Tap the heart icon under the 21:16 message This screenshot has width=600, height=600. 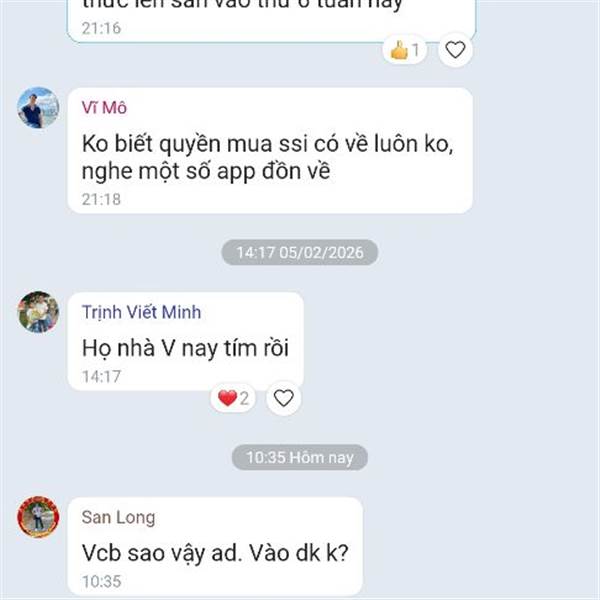(455, 50)
